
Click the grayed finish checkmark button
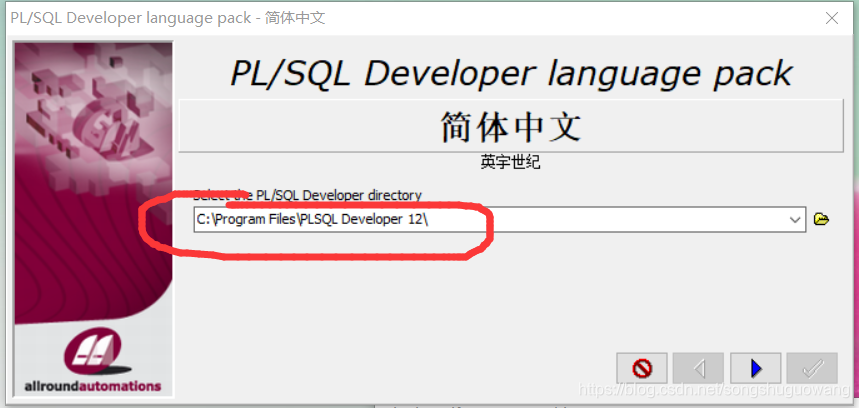(x=812, y=368)
